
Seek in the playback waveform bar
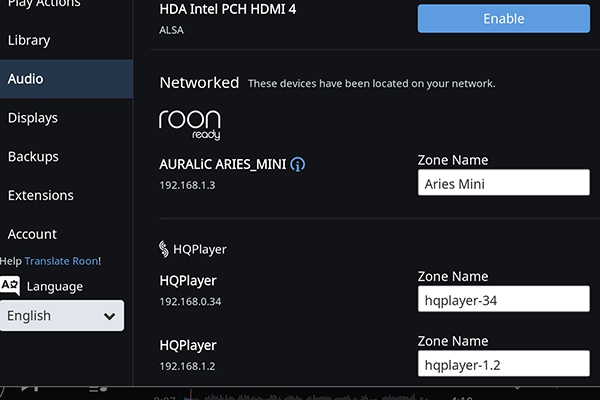point(306,395)
